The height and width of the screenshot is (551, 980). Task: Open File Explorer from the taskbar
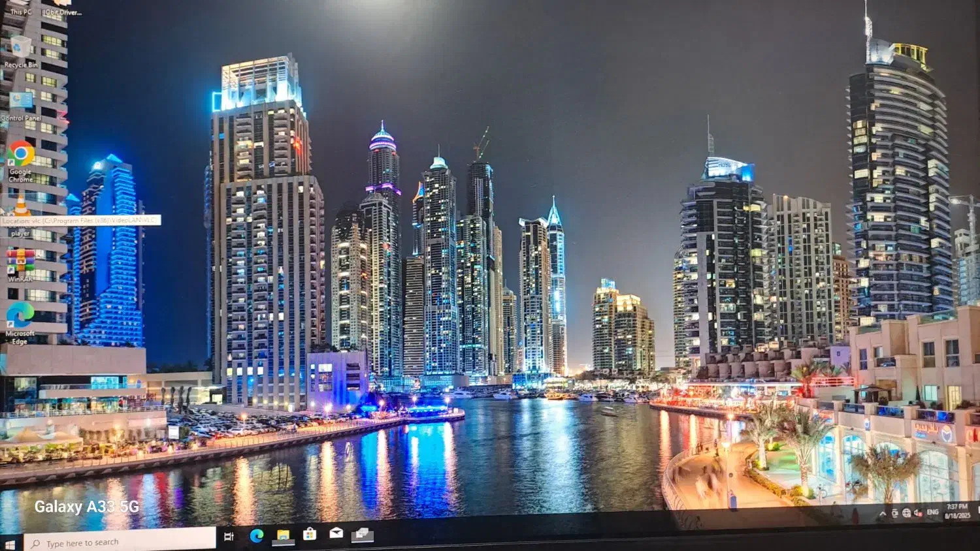(x=283, y=535)
